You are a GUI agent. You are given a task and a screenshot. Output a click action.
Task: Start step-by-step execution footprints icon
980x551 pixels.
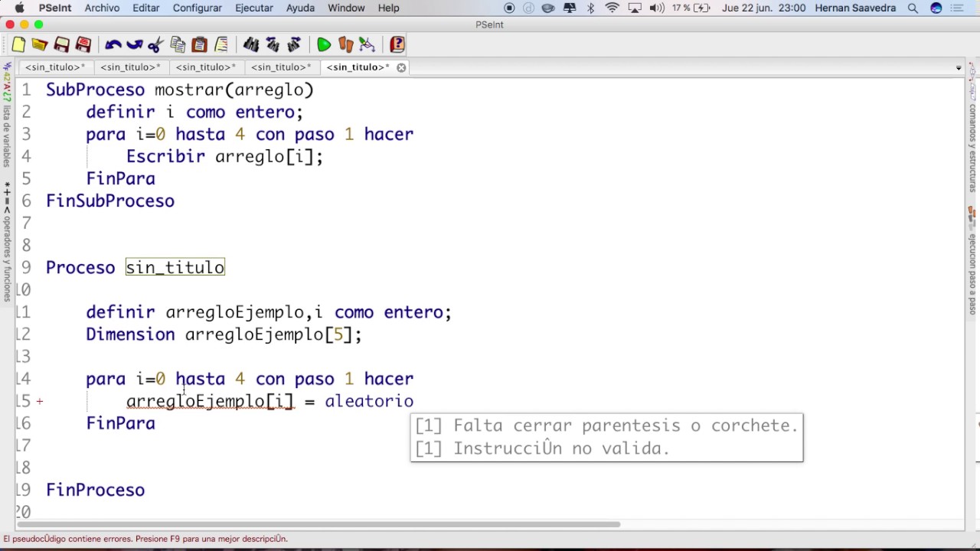pyautogui.click(x=345, y=45)
